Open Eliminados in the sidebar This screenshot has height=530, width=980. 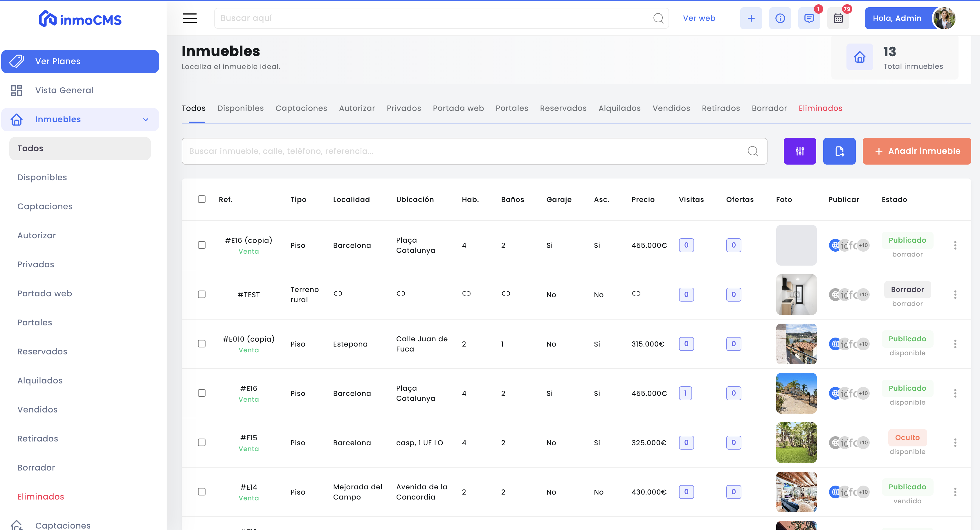pyautogui.click(x=41, y=497)
